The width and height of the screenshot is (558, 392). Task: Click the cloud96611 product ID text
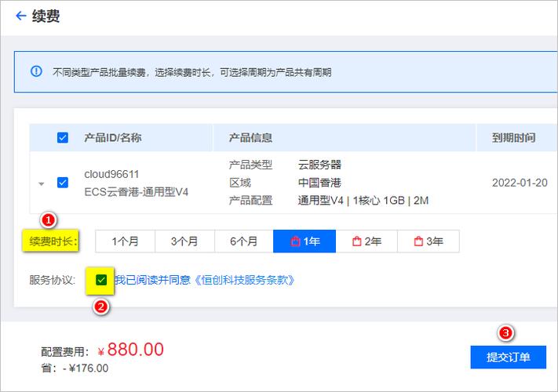click(111, 174)
